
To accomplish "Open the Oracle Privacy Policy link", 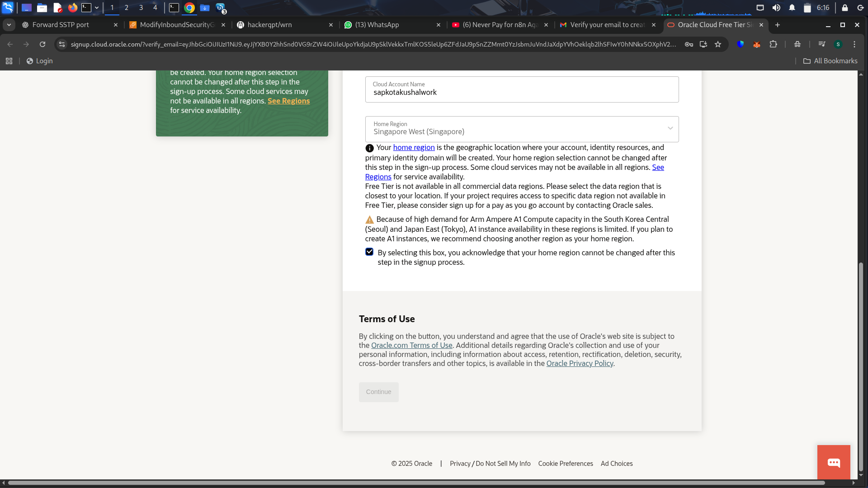I will (x=580, y=364).
